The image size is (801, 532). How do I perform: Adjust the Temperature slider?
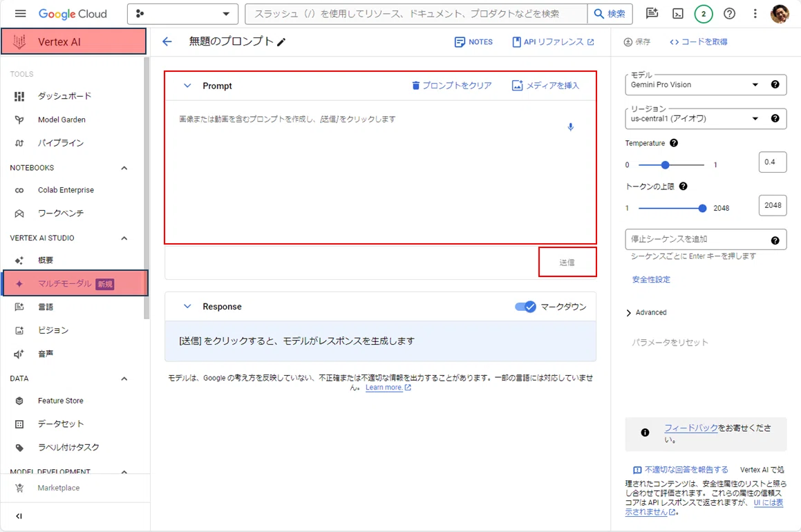(665, 165)
